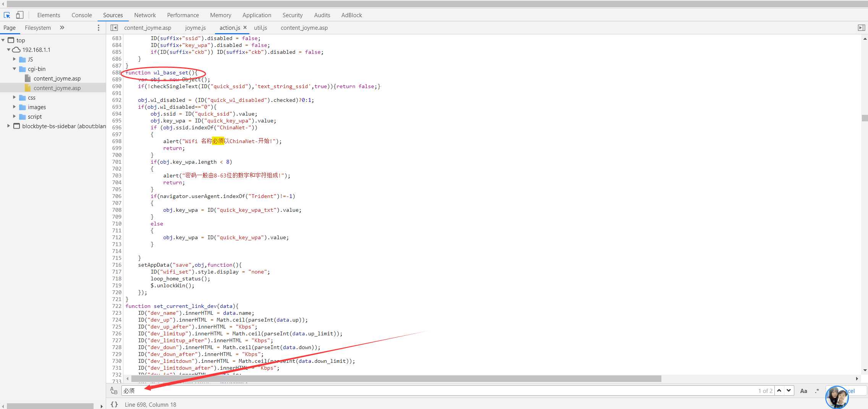The image size is (868, 409).
Task: Expand the JS folder arrow
Action: (14, 59)
